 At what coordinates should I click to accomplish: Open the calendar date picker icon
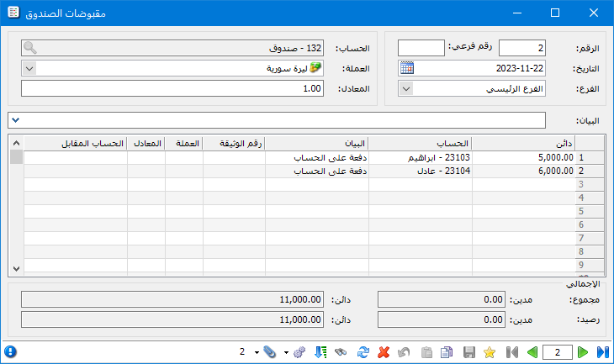click(x=407, y=68)
